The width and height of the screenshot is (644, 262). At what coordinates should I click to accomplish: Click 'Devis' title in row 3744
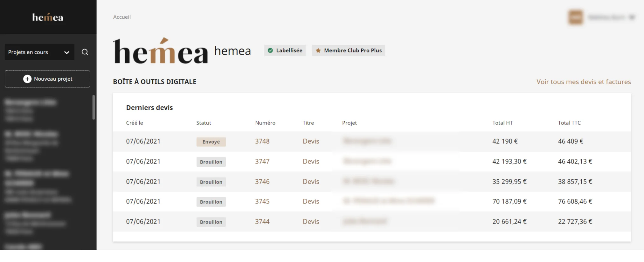pos(311,222)
